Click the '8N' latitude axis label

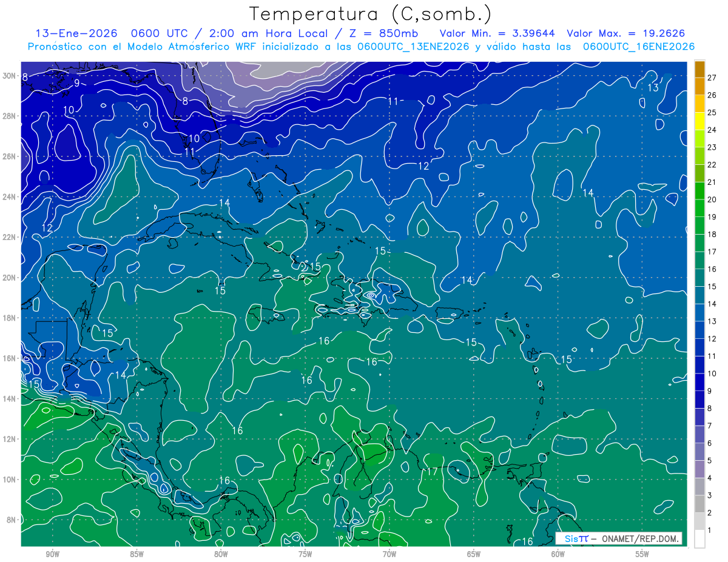[11, 520]
